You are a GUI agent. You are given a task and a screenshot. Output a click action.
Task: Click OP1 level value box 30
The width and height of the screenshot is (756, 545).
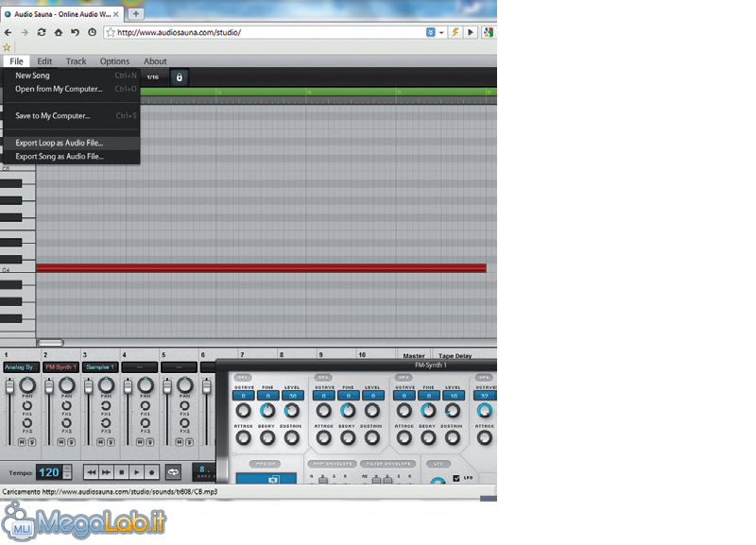[x=293, y=396]
